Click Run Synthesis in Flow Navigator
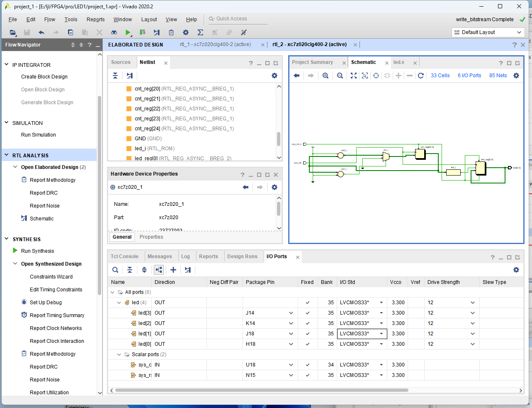 tap(37, 251)
